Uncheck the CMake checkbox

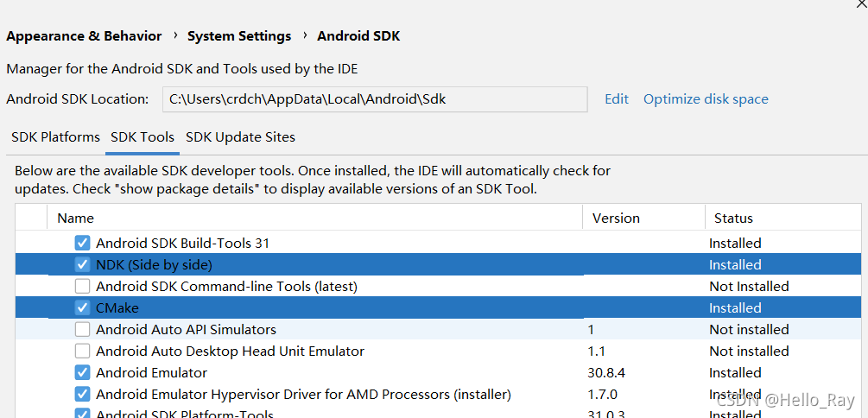pyautogui.click(x=83, y=307)
